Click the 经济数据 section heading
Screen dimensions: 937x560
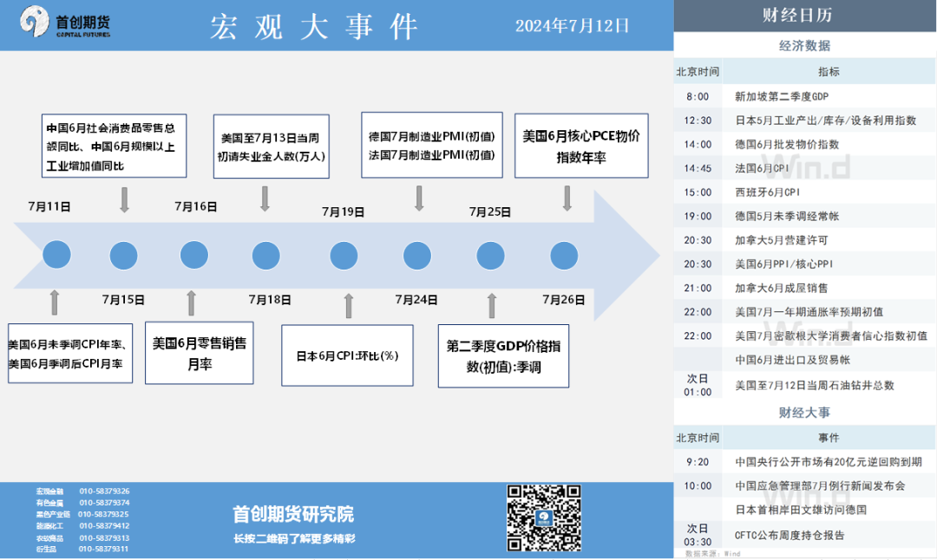click(x=804, y=46)
